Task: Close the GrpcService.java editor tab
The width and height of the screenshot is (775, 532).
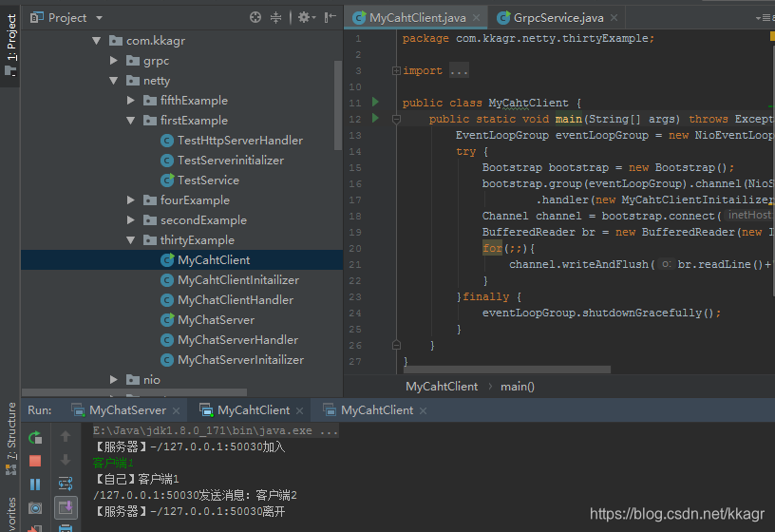Action: tap(614, 18)
